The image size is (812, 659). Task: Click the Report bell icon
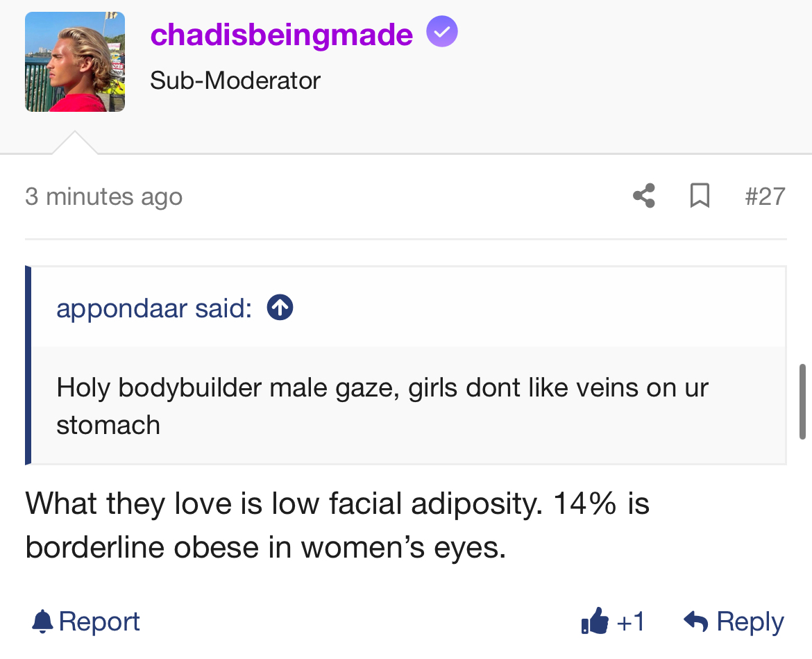[x=42, y=621]
